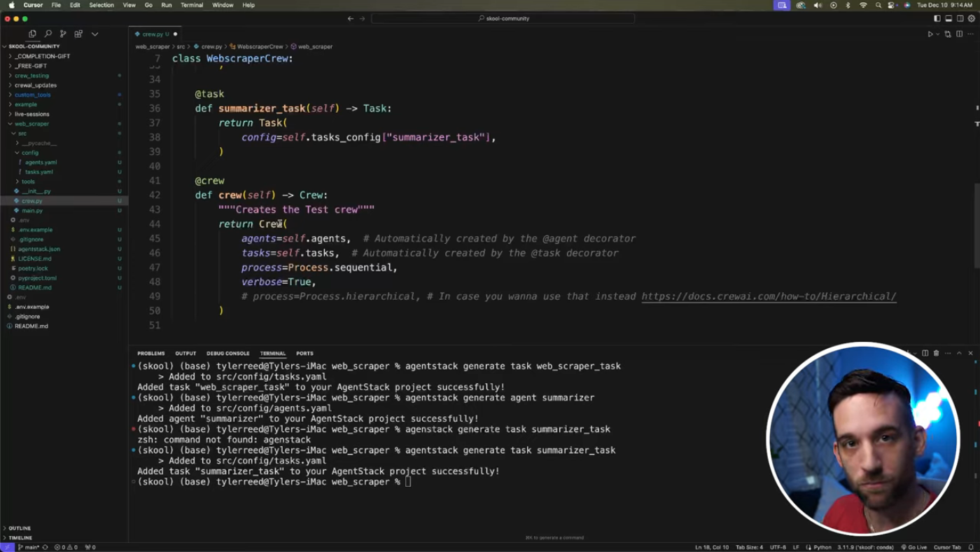Click the skool-community search bar
Image resolution: width=980 pixels, height=552 pixels.
pyautogui.click(x=503, y=19)
